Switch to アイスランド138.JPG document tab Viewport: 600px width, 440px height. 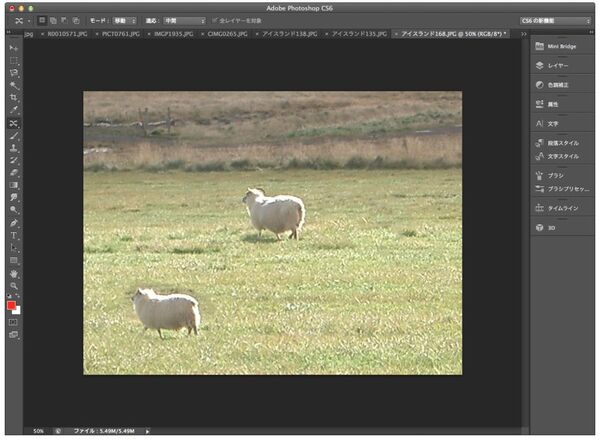pos(290,34)
